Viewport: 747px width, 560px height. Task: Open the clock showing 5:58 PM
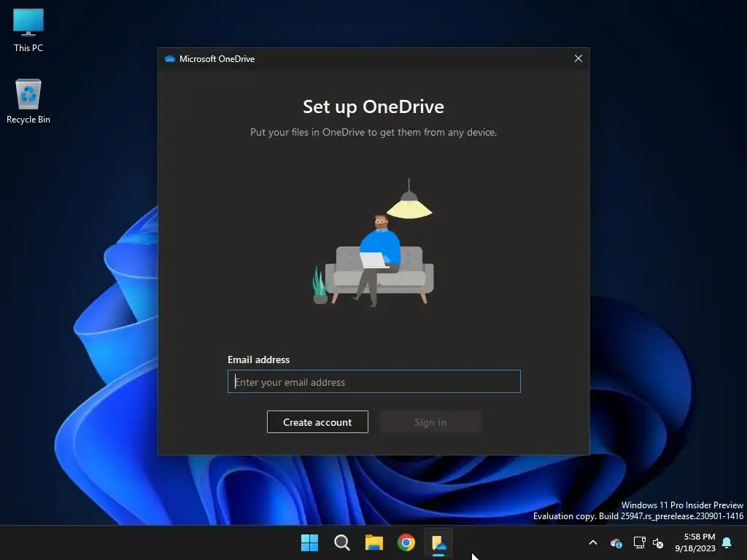695,542
